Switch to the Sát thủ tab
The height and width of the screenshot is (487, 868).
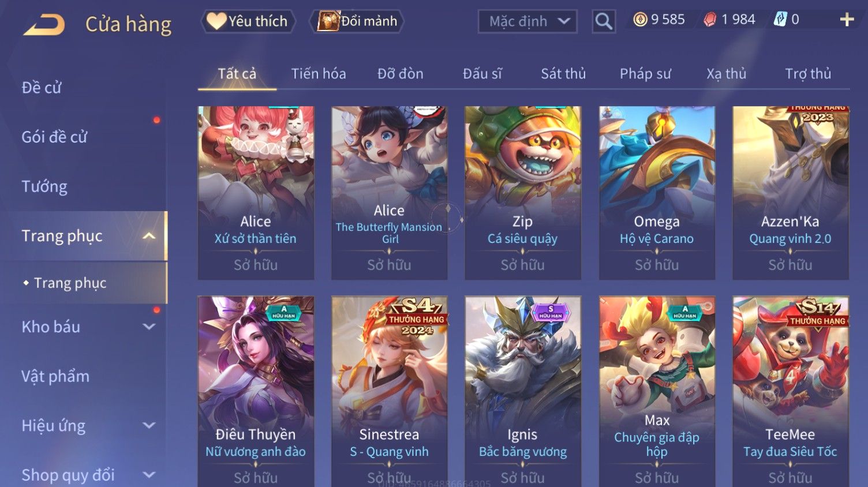tap(563, 74)
